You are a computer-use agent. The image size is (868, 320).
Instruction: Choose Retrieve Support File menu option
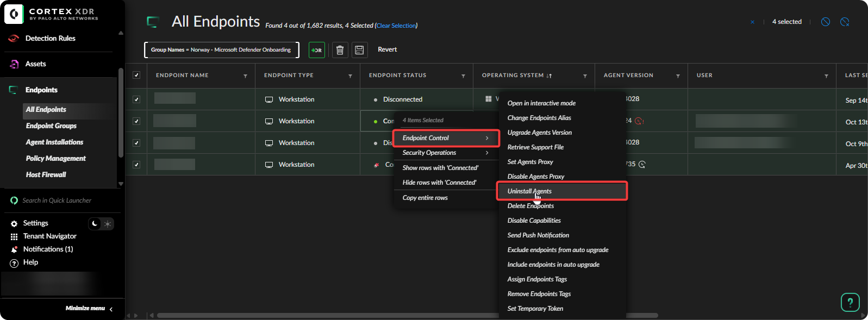click(535, 147)
